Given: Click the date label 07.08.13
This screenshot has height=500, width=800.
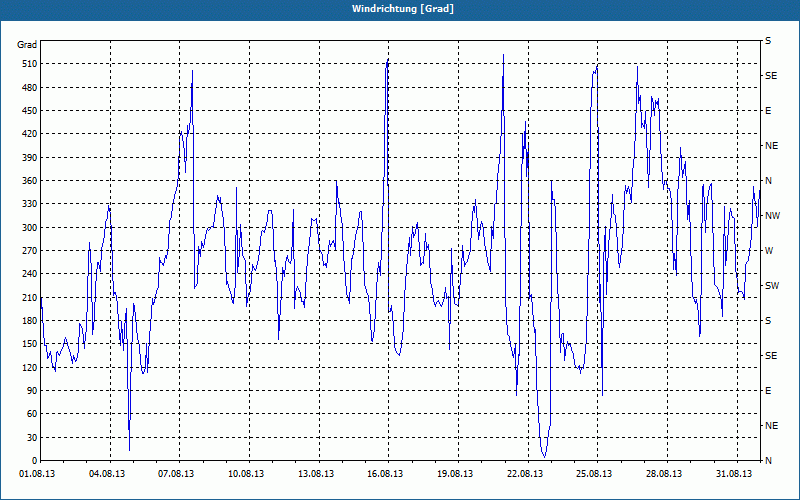Looking at the screenshot, I should 176,474.
